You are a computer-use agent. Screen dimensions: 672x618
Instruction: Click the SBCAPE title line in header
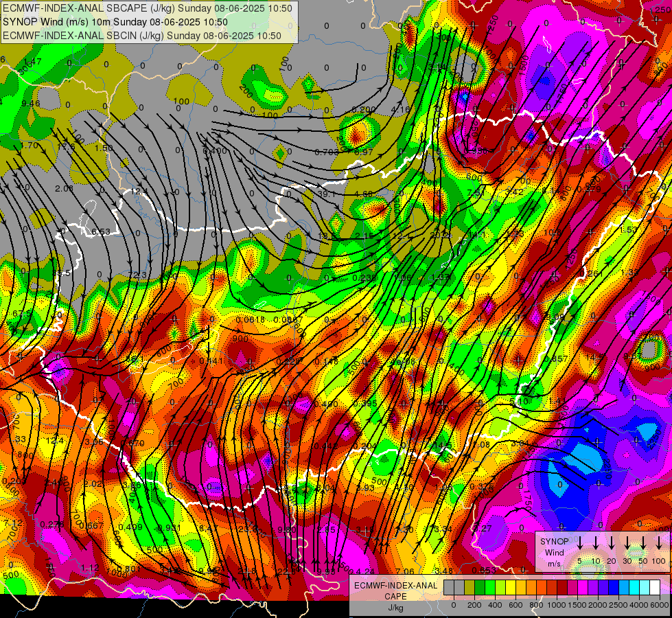point(148,8)
